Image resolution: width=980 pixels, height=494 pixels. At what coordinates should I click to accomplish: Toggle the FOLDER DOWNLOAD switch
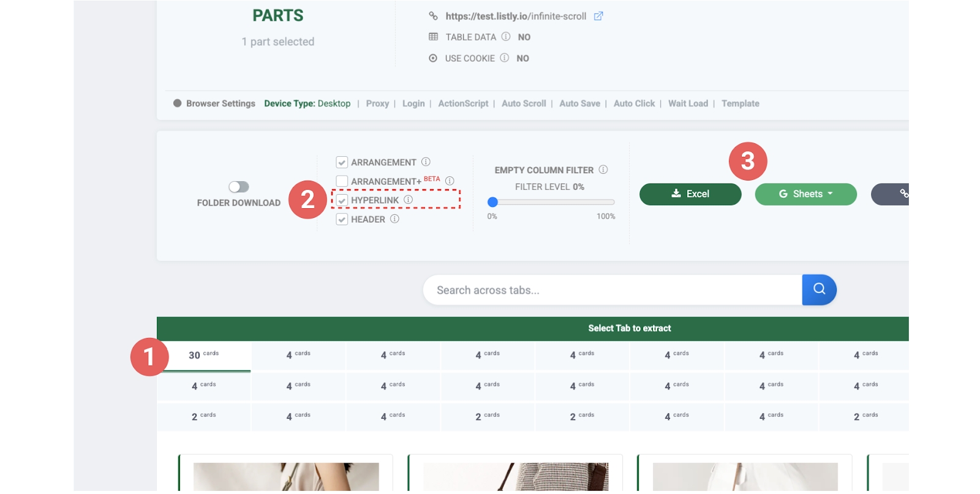click(x=239, y=187)
